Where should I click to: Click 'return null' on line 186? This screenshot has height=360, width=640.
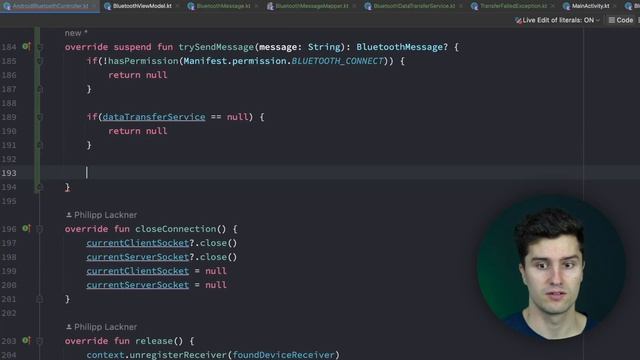pyautogui.click(x=138, y=75)
